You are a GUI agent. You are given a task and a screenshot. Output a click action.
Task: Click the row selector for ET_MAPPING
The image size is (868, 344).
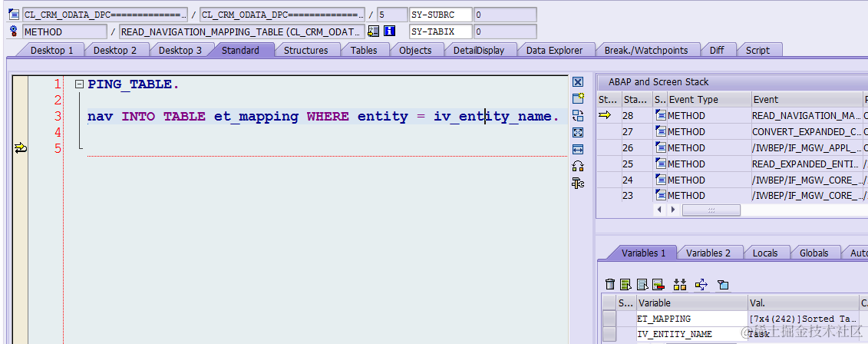(x=609, y=319)
